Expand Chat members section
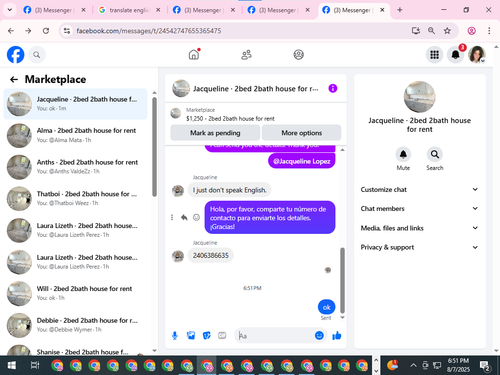500x375 pixels. (x=419, y=209)
